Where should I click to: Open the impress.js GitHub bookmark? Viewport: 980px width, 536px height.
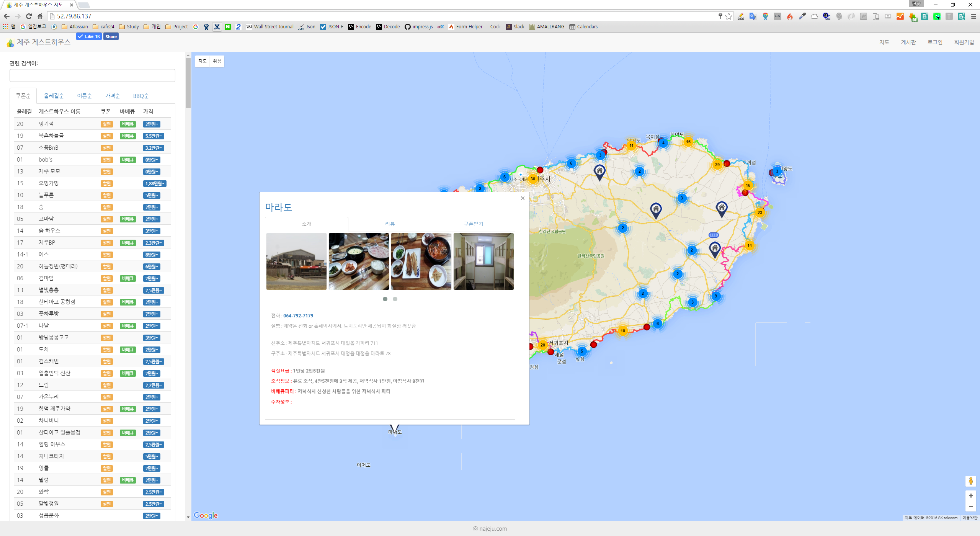[x=419, y=26]
